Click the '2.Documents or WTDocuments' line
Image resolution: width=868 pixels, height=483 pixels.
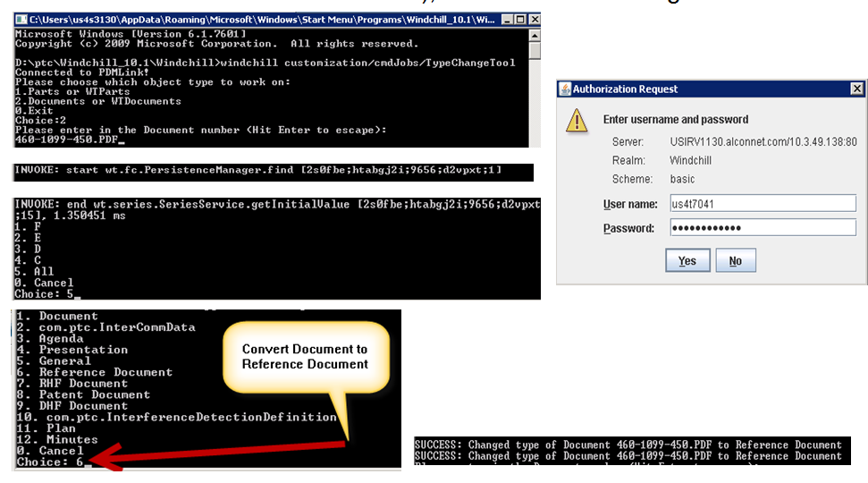(x=98, y=101)
